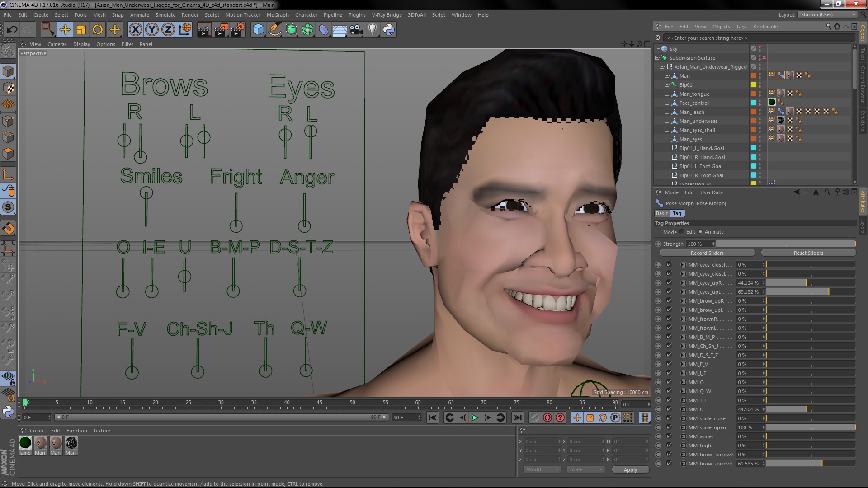The image size is (868, 488).
Task: Click the Reset Sliders button
Action: 808,253
